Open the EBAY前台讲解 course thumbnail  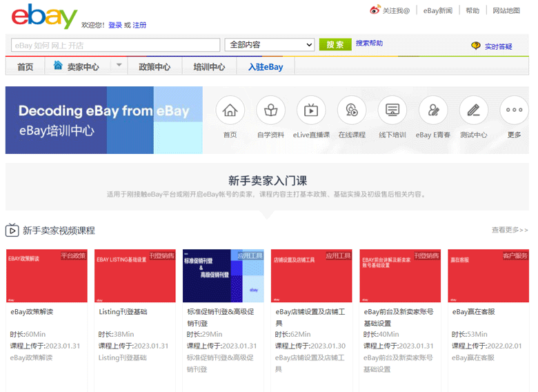point(400,276)
